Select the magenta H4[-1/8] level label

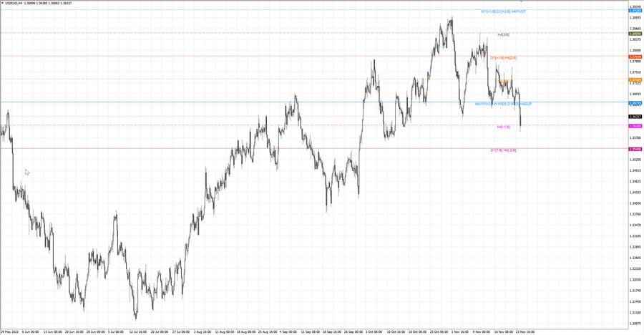coord(504,127)
